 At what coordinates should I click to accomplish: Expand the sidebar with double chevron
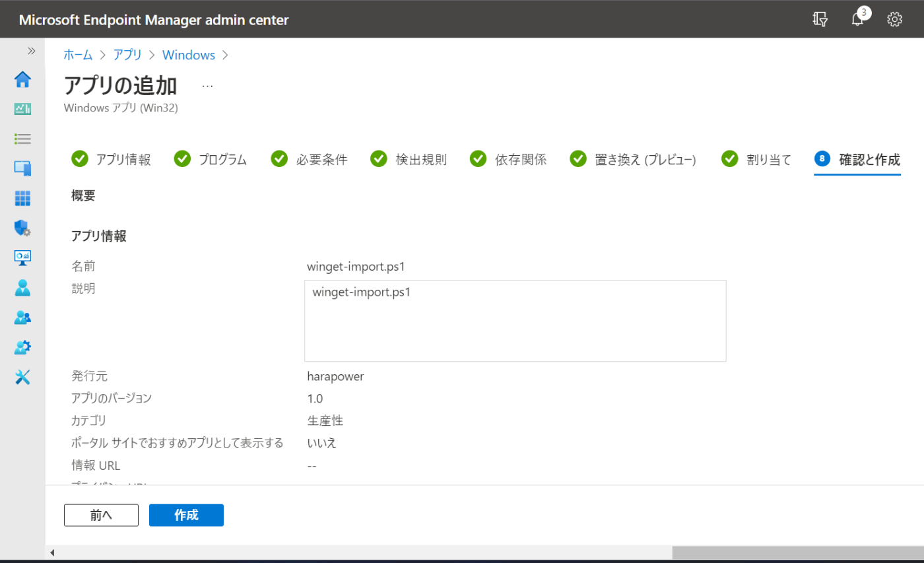pos(31,51)
